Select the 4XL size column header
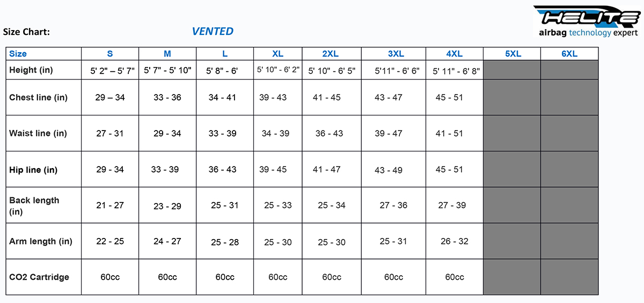The height and width of the screenshot is (303, 644). click(454, 54)
